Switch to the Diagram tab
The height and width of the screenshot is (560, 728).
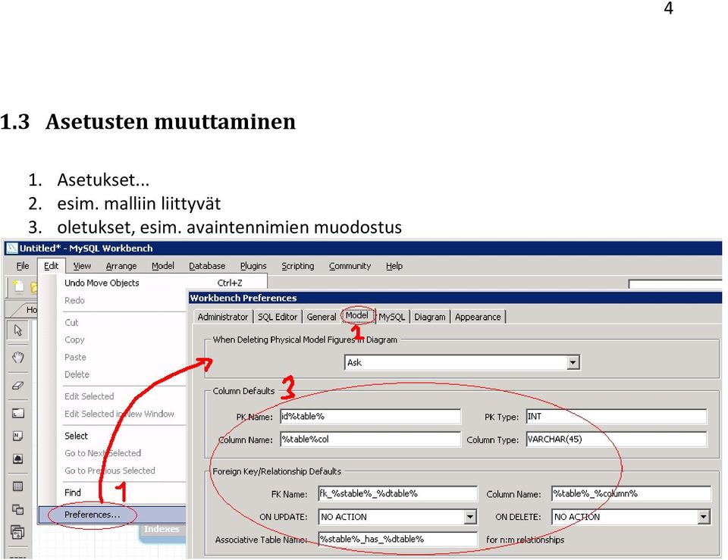(429, 317)
